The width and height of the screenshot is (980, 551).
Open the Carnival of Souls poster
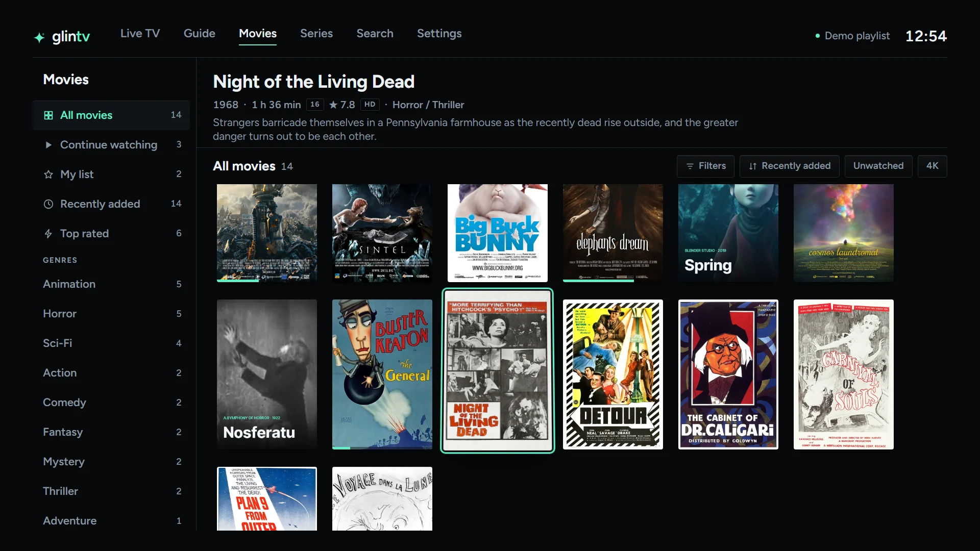(844, 374)
